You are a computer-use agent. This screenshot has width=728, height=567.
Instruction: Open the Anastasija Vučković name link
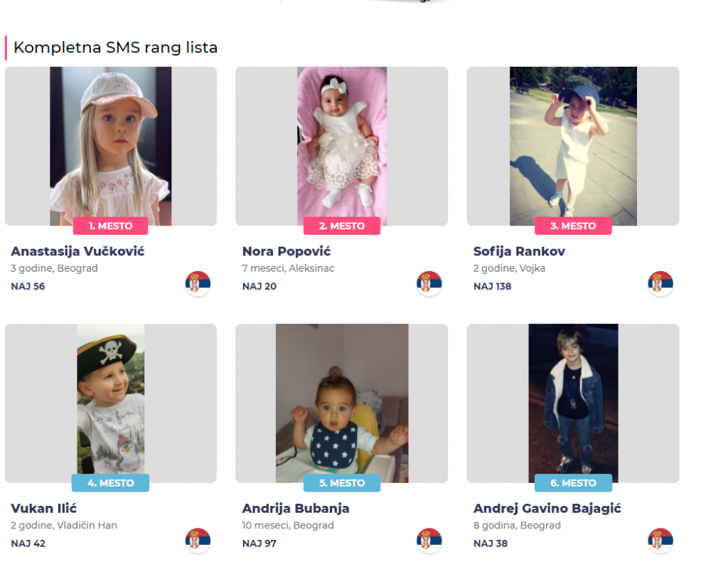tap(77, 251)
